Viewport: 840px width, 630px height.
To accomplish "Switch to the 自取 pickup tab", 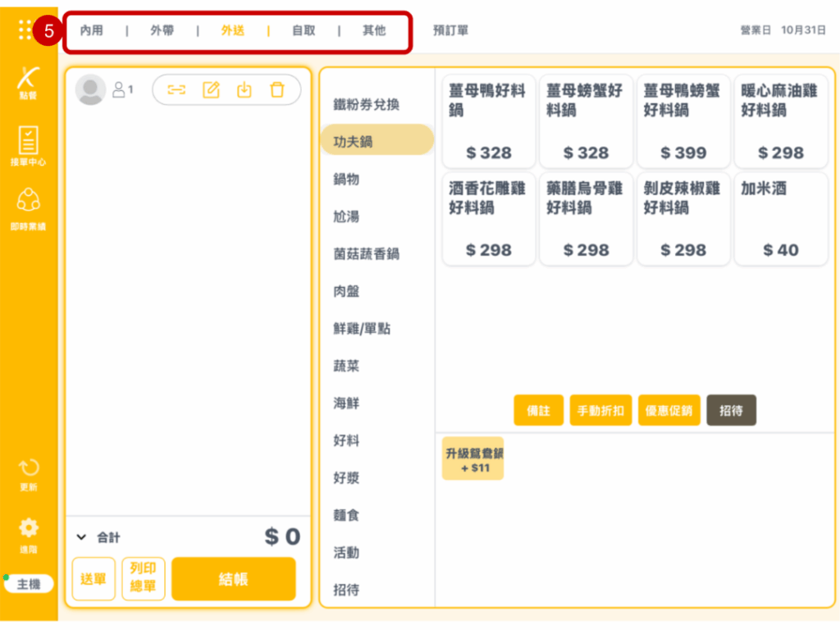I will point(304,31).
